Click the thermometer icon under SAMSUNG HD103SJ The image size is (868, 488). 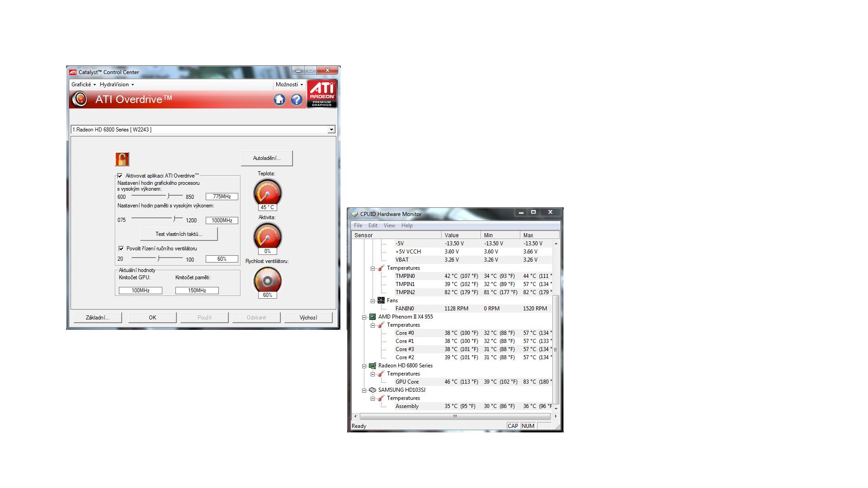coord(381,398)
